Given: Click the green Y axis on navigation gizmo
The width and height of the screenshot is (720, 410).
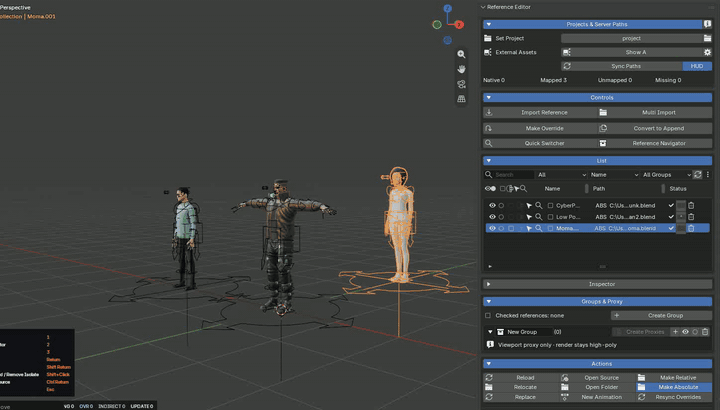Looking at the screenshot, I should click(437, 25).
